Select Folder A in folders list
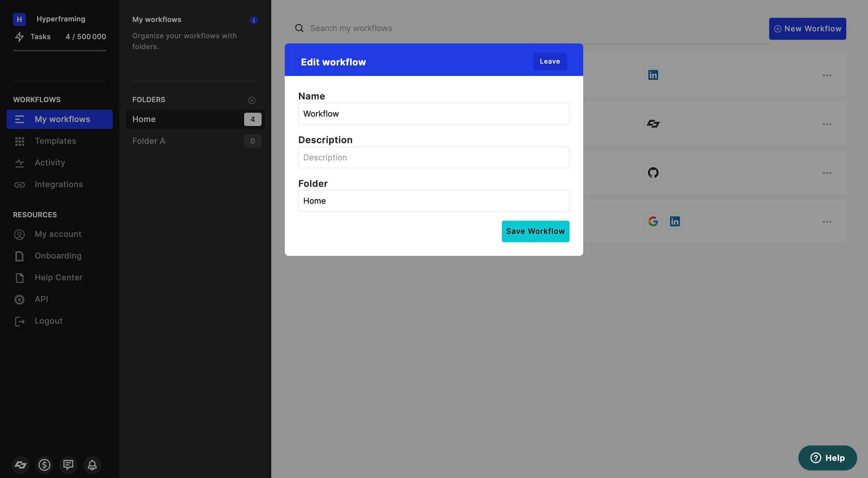The width and height of the screenshot is (868, 478). pyautogui.click(x=195, y=141)
